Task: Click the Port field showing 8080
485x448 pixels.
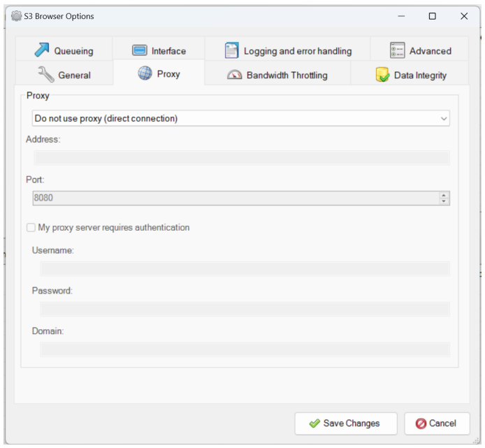Action: click(x=234, y=198)
